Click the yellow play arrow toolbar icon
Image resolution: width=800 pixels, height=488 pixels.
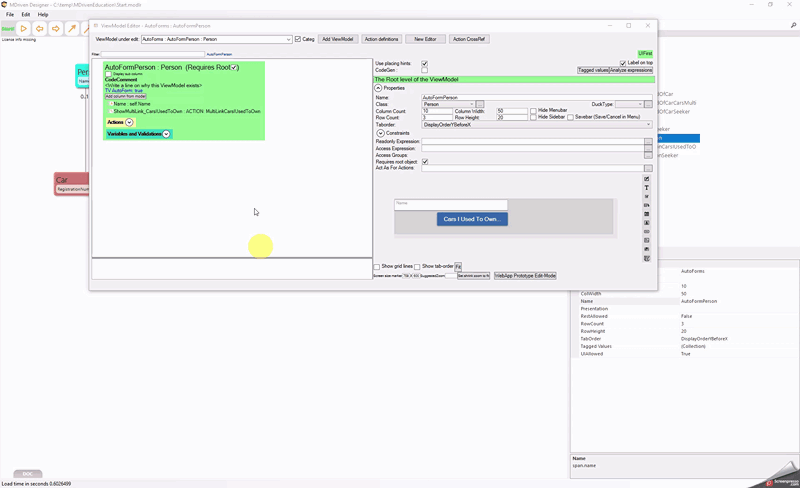point(24,29)
